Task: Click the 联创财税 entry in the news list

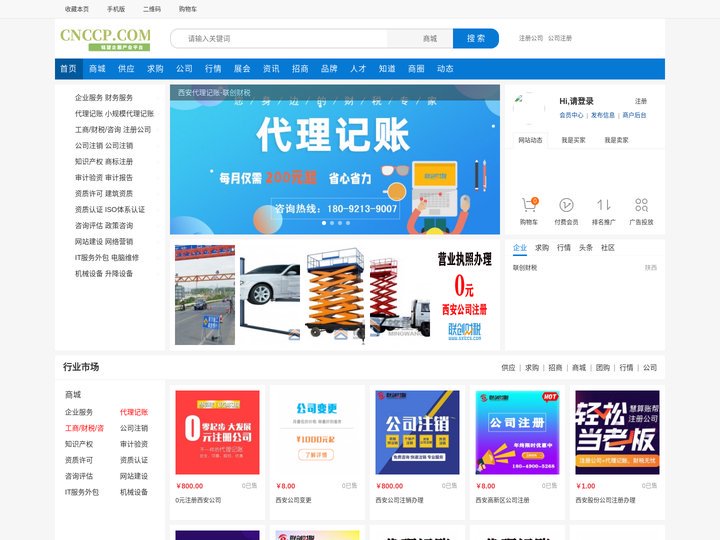Action: point(525,268)
